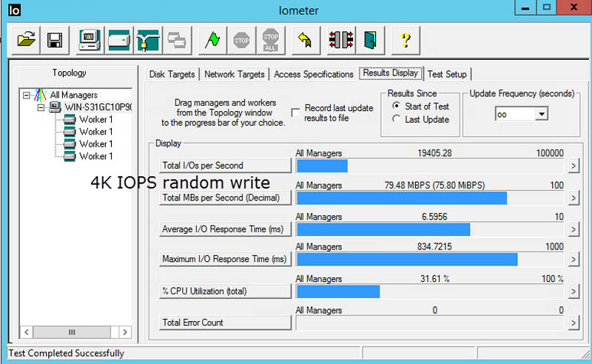Click Total MBs per Second (Decimal) button
This screenshot has width=592, height=364.
coord(225,198)
